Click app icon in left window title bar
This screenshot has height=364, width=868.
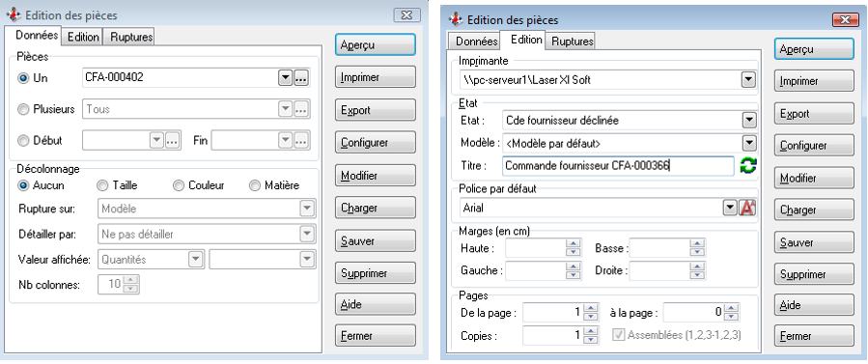click(14, 15)
